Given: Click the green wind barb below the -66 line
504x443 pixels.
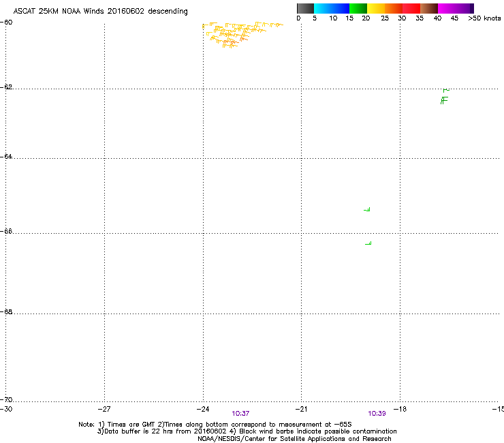Looking at the screenshot, I should tap(368, 243).
